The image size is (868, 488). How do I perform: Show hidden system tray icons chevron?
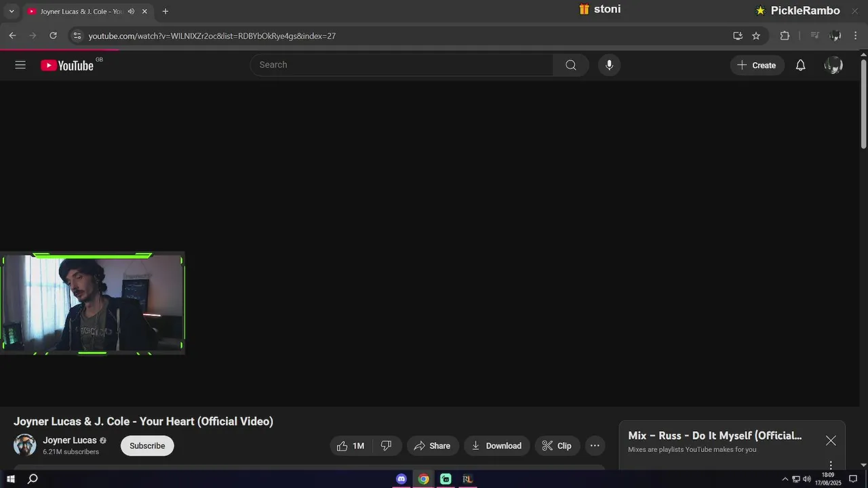pos(785,479)
